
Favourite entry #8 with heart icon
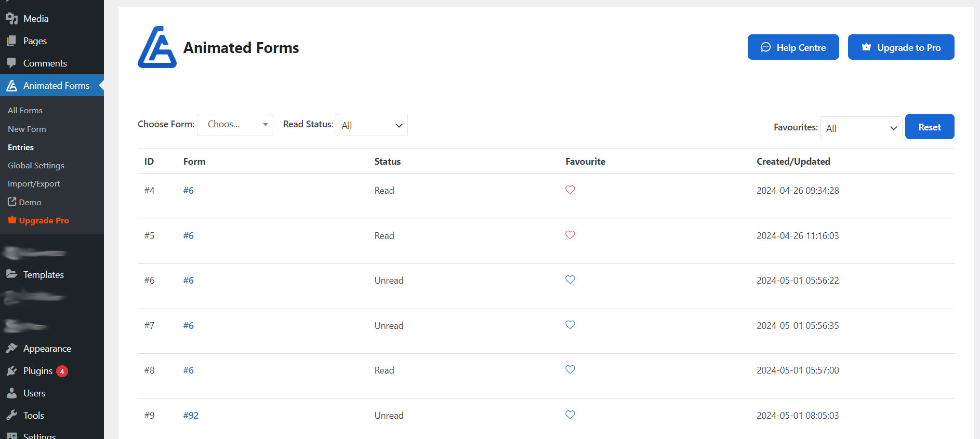pos(570,369)
